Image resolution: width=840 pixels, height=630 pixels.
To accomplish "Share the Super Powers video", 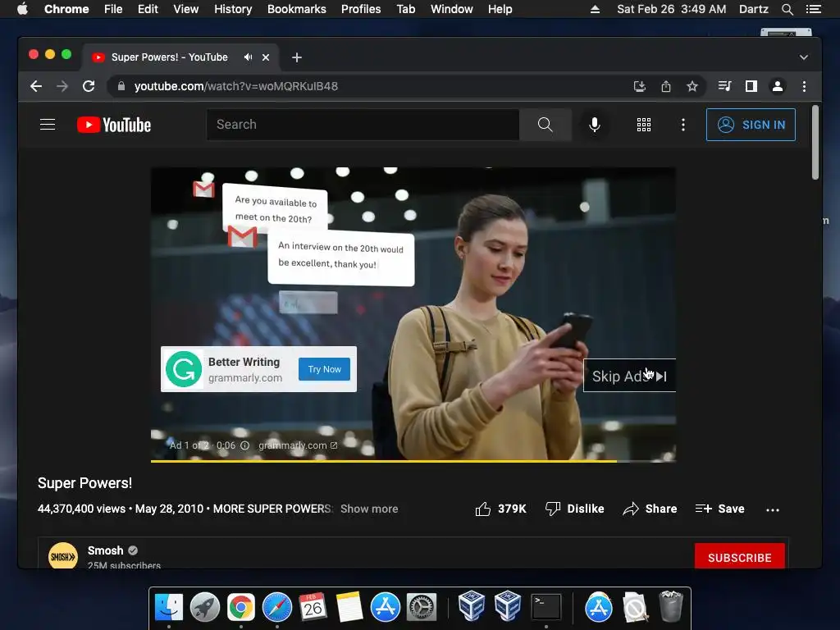I will click(650, 509).
